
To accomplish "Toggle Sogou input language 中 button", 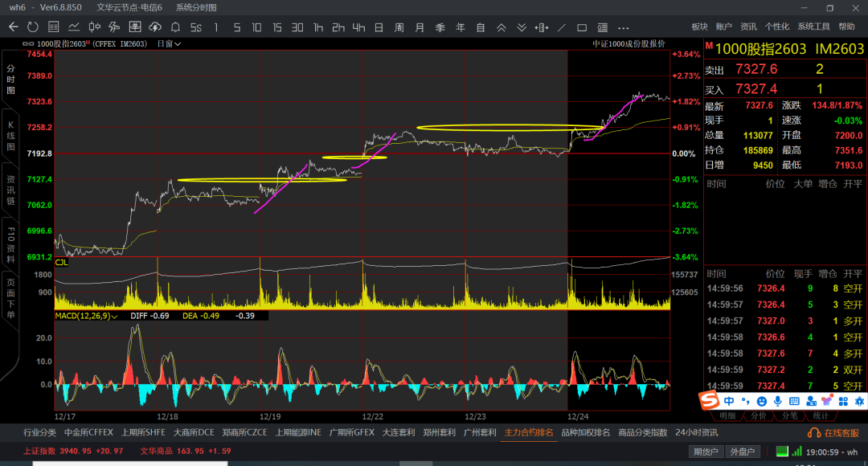I will point(728,400).
